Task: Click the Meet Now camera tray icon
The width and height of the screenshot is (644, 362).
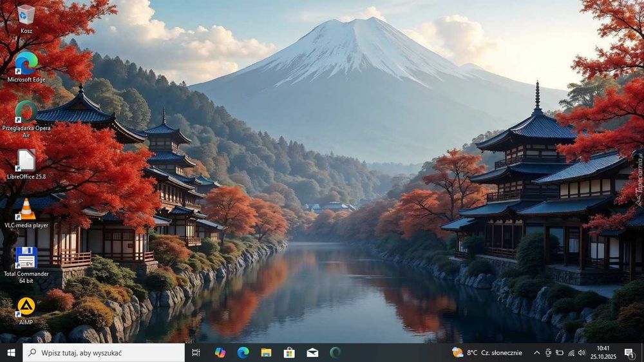Action: [x=548, y=352]
